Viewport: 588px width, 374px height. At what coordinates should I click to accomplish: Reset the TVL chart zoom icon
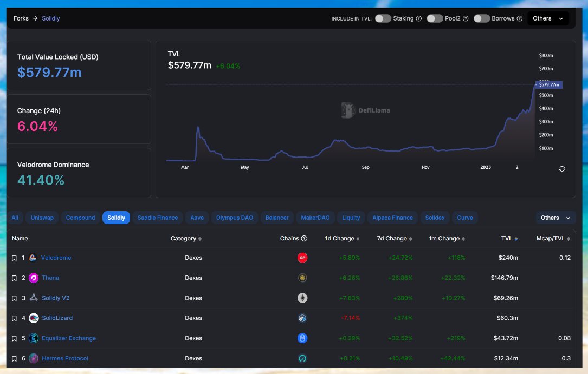(x=562, y=169)
